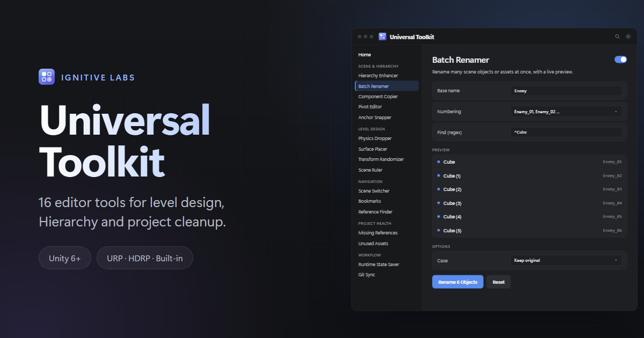The image size is (644, 338).
Task: Open the Numbering dropdown
Action: [x=566, y=112]
